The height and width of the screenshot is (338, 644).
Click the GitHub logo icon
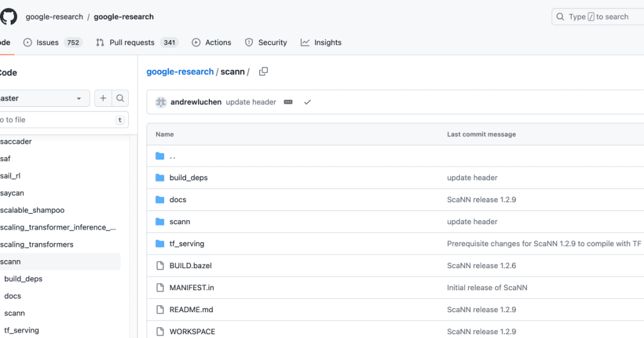(8, 17)
